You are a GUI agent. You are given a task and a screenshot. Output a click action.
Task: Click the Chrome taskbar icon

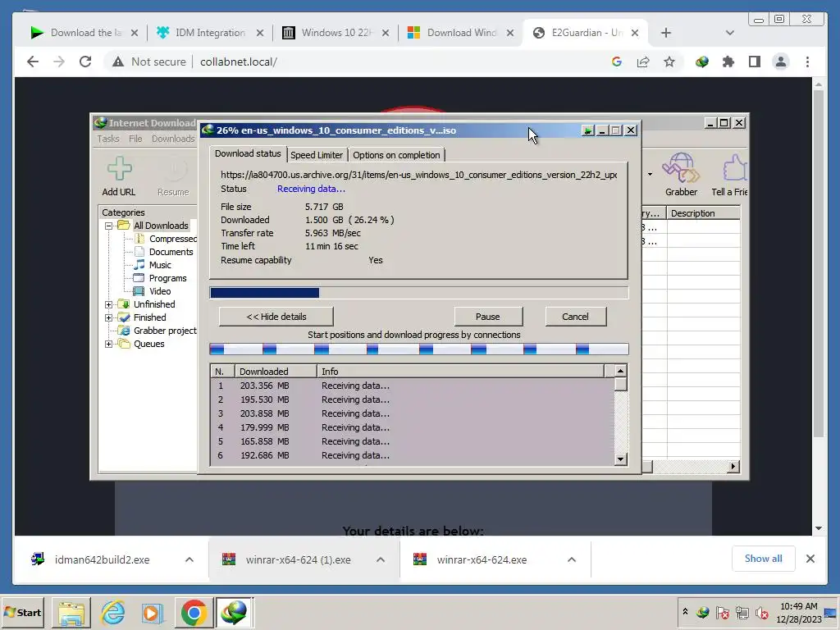pos(194,612)
